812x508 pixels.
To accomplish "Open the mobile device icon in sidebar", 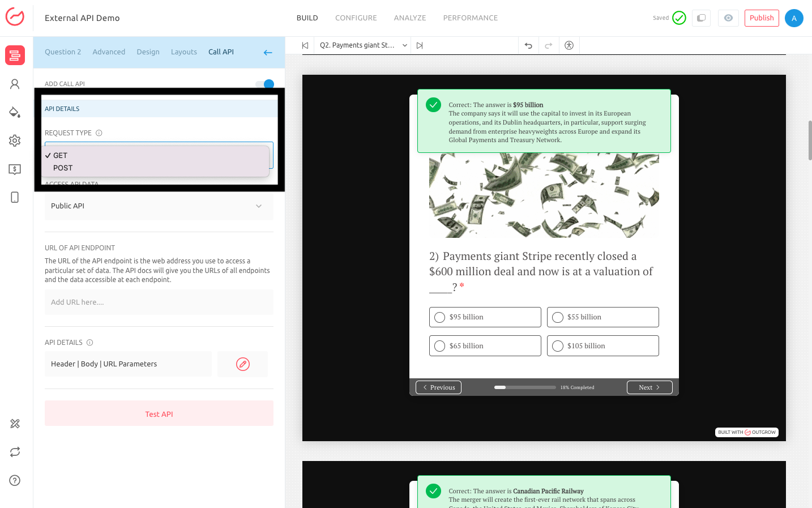I will coord(15,197).
